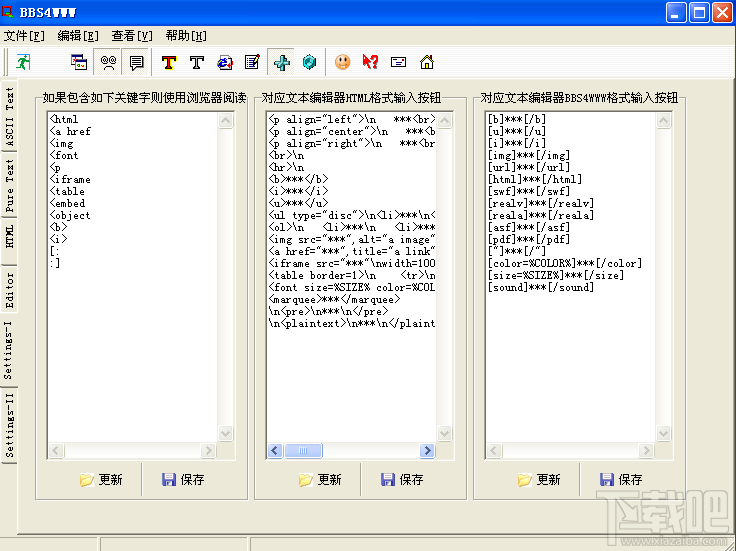Click the red arrow question help icon
The height and width of the screenshot is (551, 736).
click(x=370, y=62)
